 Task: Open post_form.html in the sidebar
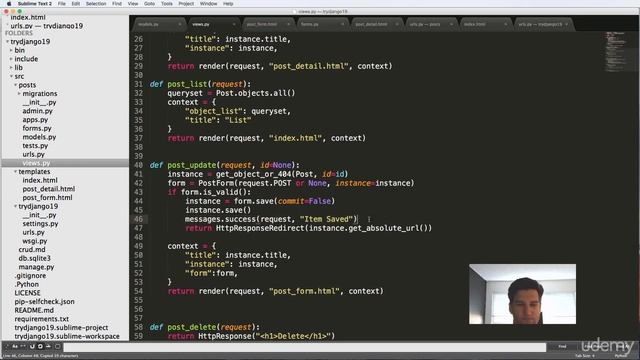[47, 197]
